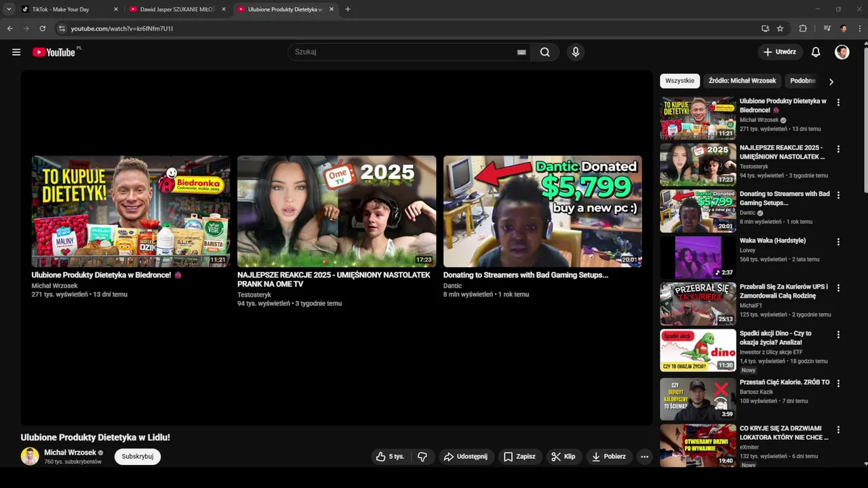
Task: Dislike the video with thumbs down
Action: (x=422, y=457)
